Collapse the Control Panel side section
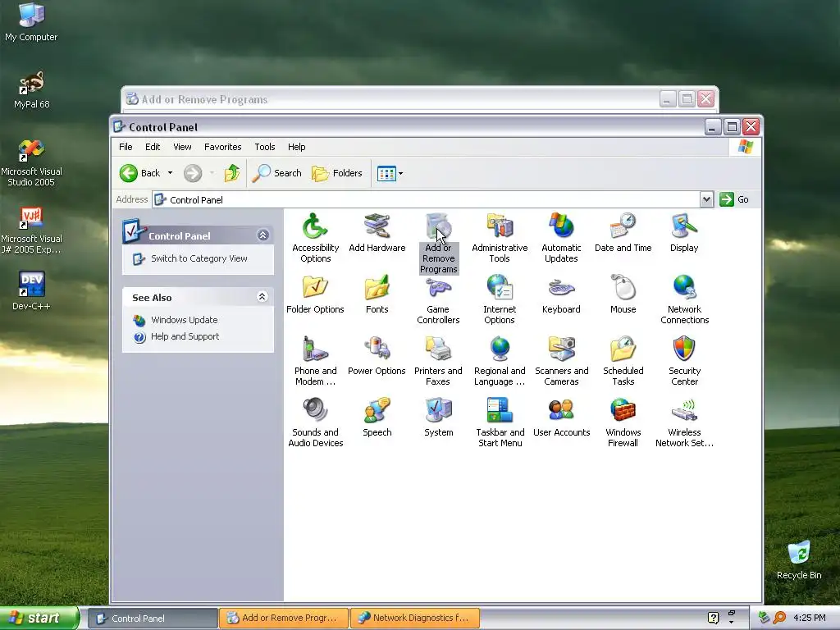Image resolution: width=840 pixels, height=630 pixels. tap(263, 235)
